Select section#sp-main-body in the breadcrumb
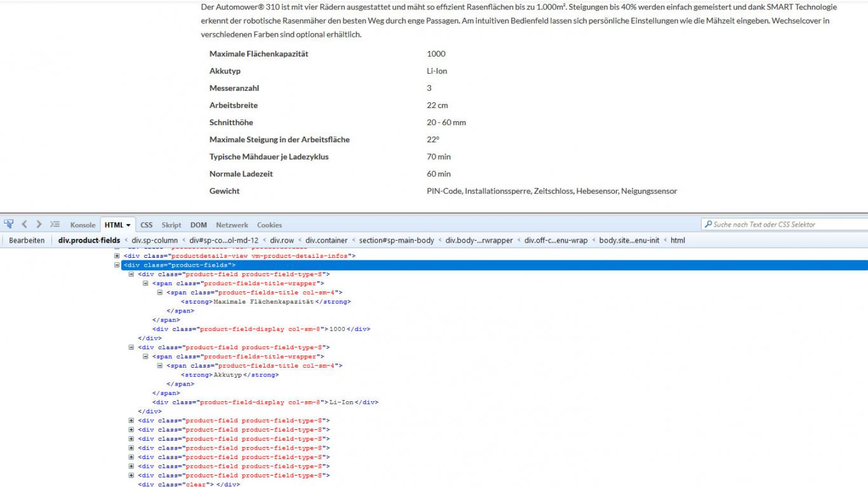The width and height of the screenshot is (868, 487). click(396, 241)
